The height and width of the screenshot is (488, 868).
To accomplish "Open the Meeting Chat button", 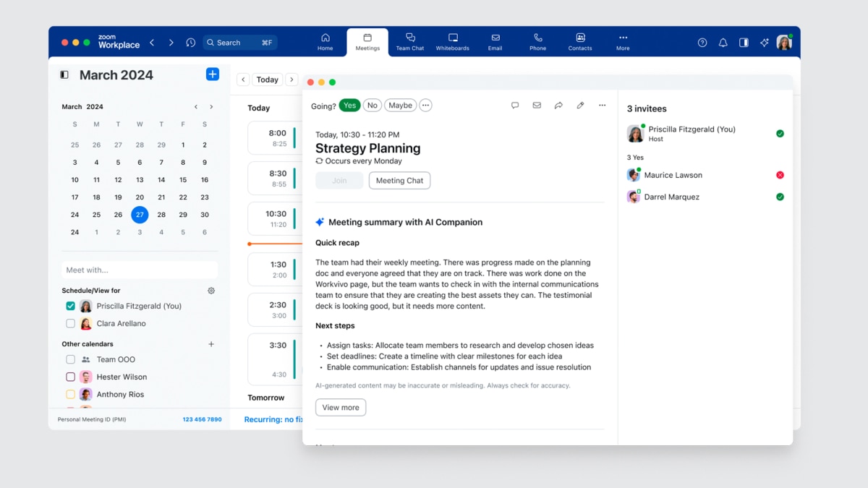I will (399, 181).
